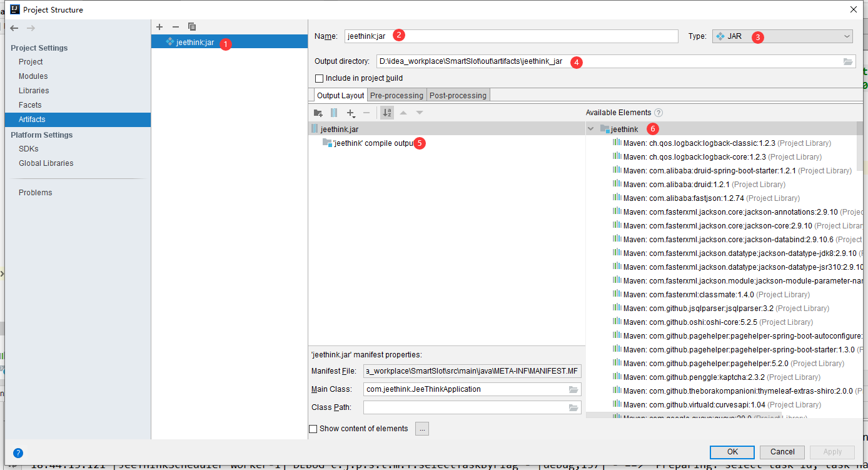Create directory in output layout toolbar
This screenshot has height=470, width=868.
[318, 113]
